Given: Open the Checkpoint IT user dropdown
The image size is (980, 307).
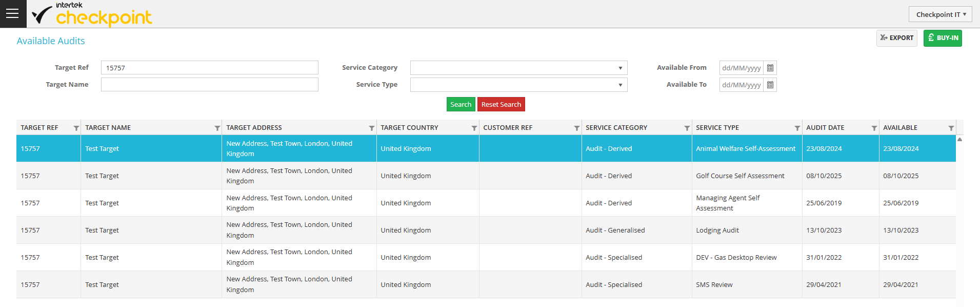Looking at the screenshot, I should click(x=940, y=14).
